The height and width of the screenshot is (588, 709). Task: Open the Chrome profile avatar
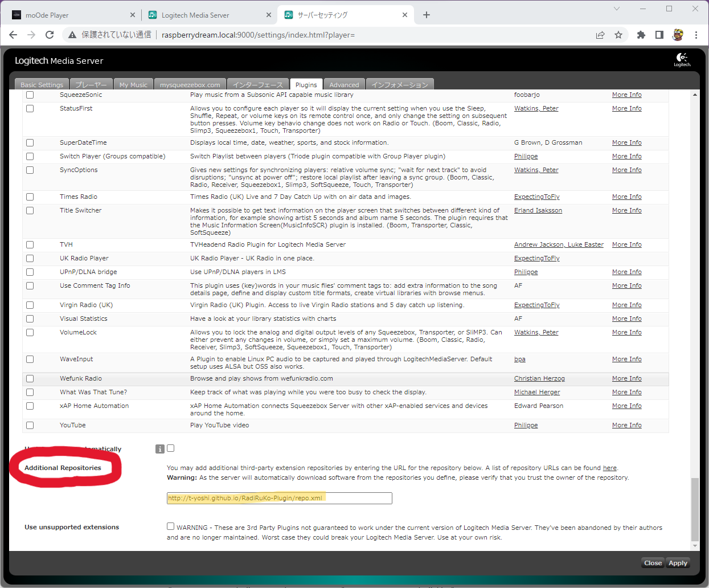tap(678, 35)
